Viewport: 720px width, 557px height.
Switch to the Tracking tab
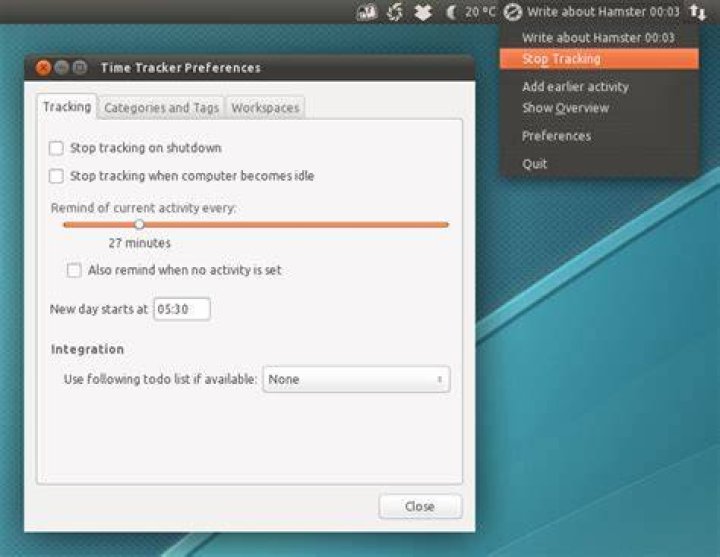67,107
